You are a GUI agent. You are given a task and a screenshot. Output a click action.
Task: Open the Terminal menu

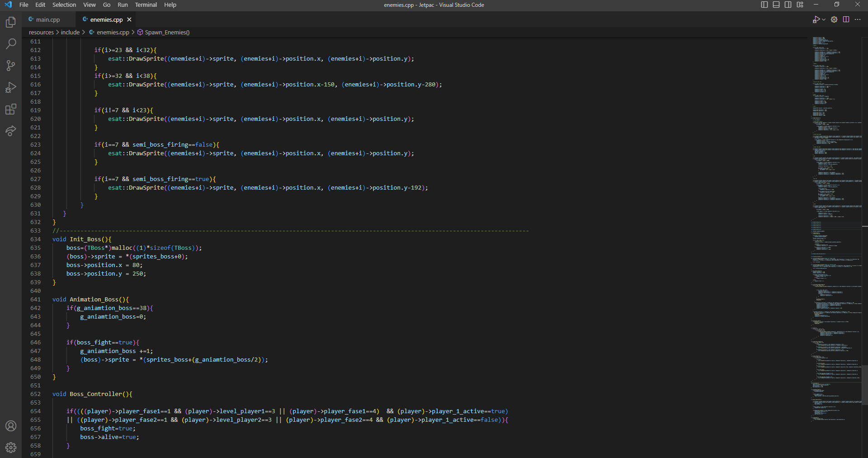(146, 5)
